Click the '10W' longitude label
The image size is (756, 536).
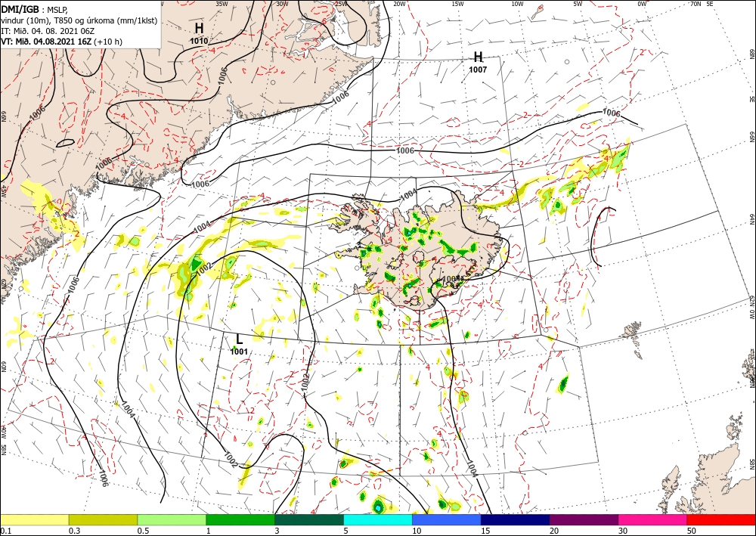pyautogui.click(x=518, y=4)
